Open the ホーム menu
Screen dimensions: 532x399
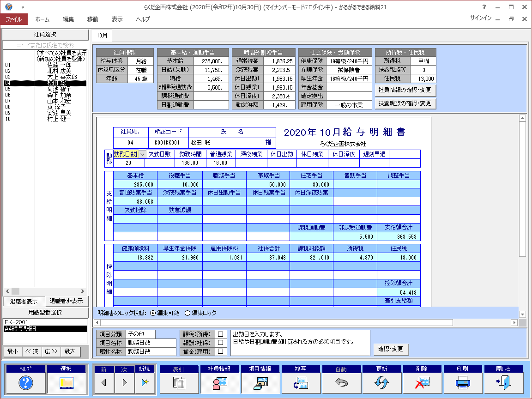coord(42,19)
